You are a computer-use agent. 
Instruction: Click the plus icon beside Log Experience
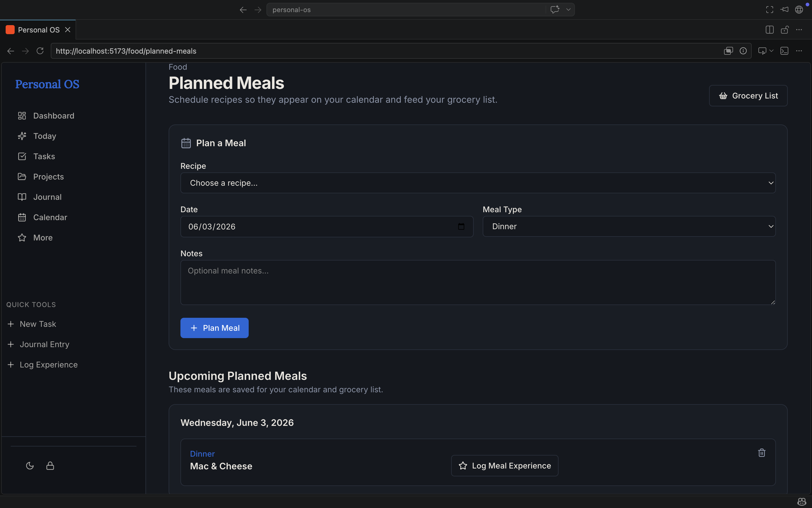tap(11, 365)
